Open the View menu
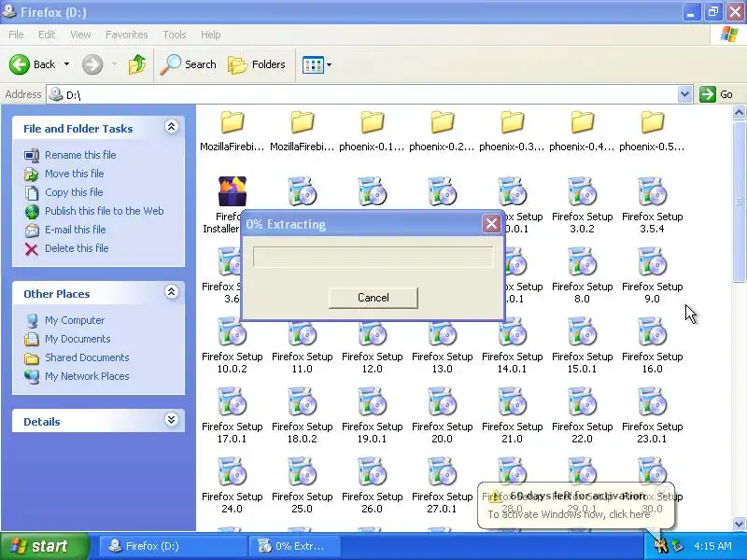Screen dimensions: 747x560 pos(80,35)
